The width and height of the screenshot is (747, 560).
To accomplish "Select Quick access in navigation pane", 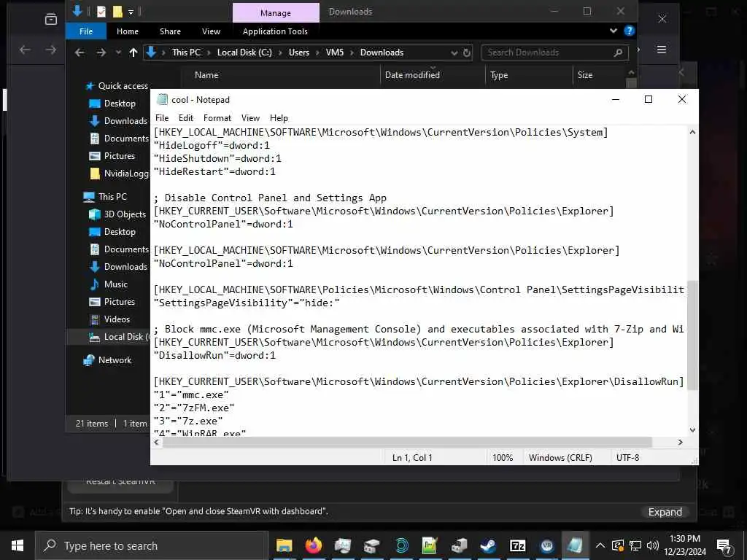I will pos(123,86).
